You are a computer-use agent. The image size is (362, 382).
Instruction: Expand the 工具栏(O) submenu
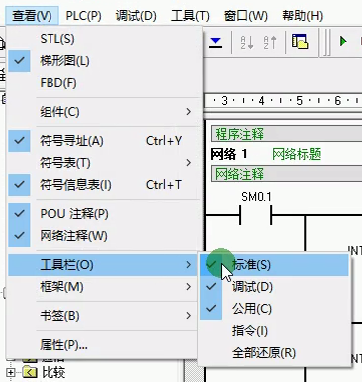(x=104, y=265)
